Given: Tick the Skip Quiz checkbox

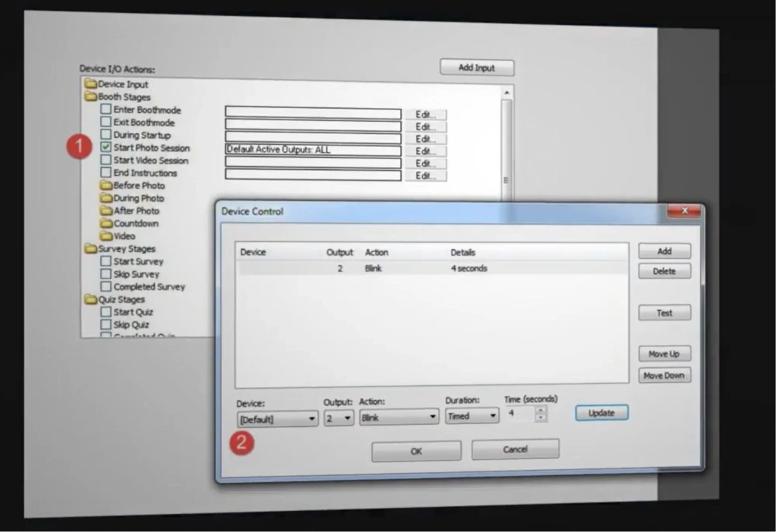Looking at the screenshot, I should 106,324.
